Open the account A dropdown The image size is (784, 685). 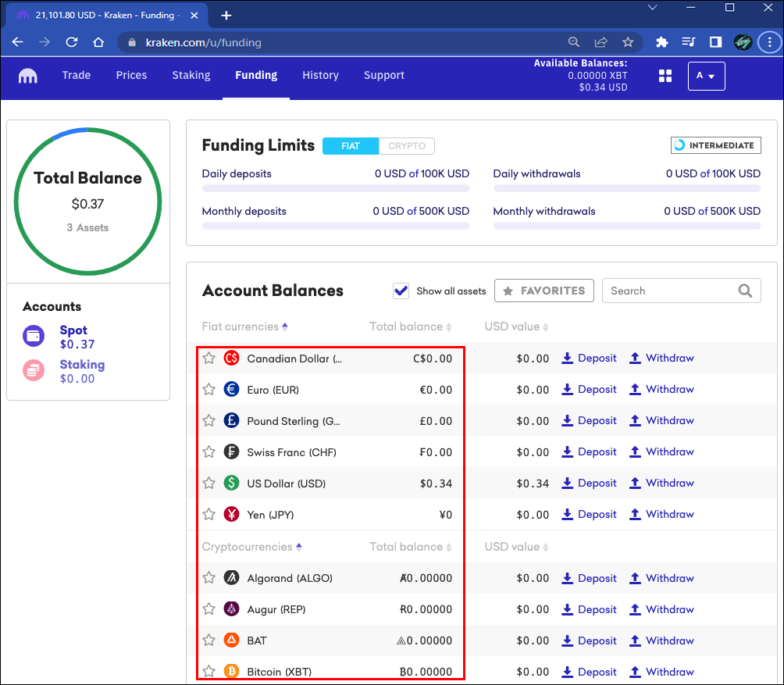[x=706, y=76]
